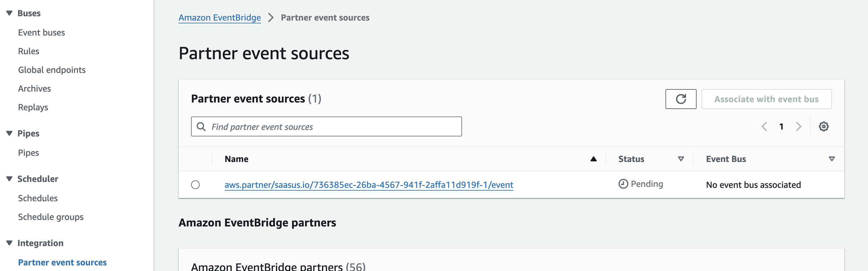Screen dimensions: 868x271
Task: Click the refresh partner event sources icon
Action: pyautogui.click(x=681, y=99)
